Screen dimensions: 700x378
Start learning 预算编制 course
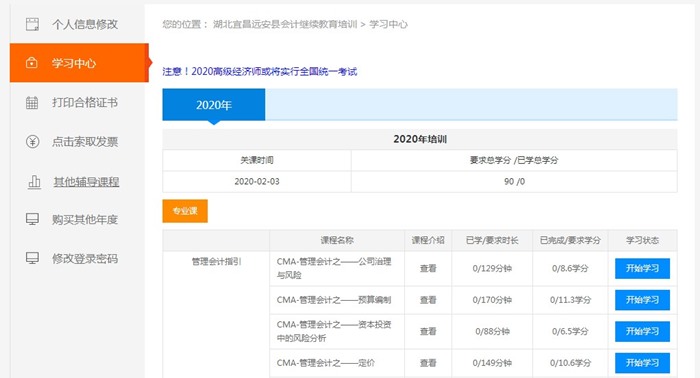(x=642, y=300)
